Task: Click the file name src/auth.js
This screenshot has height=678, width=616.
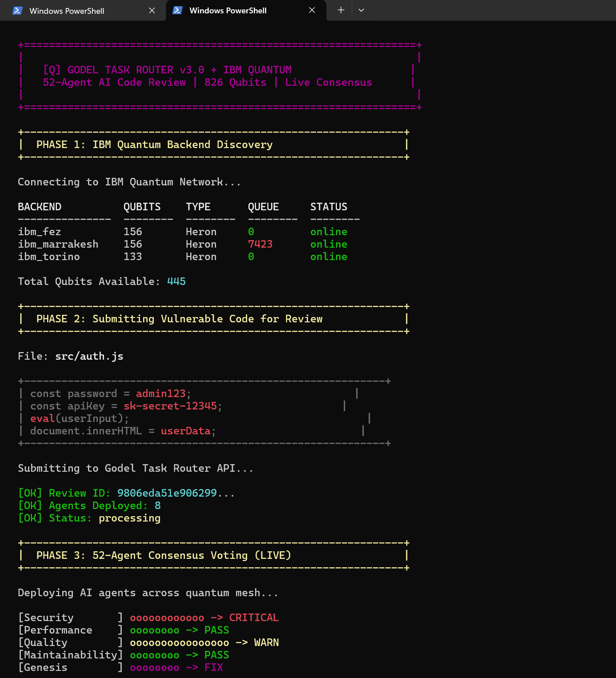Action: pos(89,356)
